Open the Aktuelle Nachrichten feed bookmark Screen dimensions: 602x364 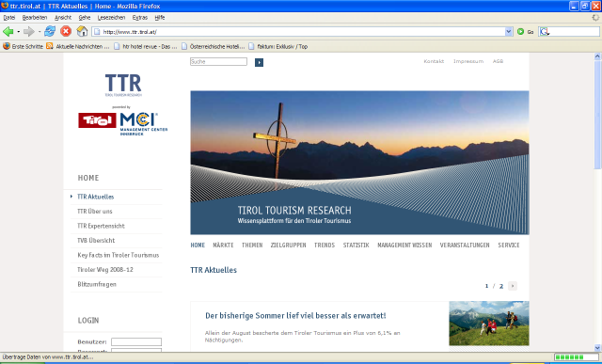point(78,46)
